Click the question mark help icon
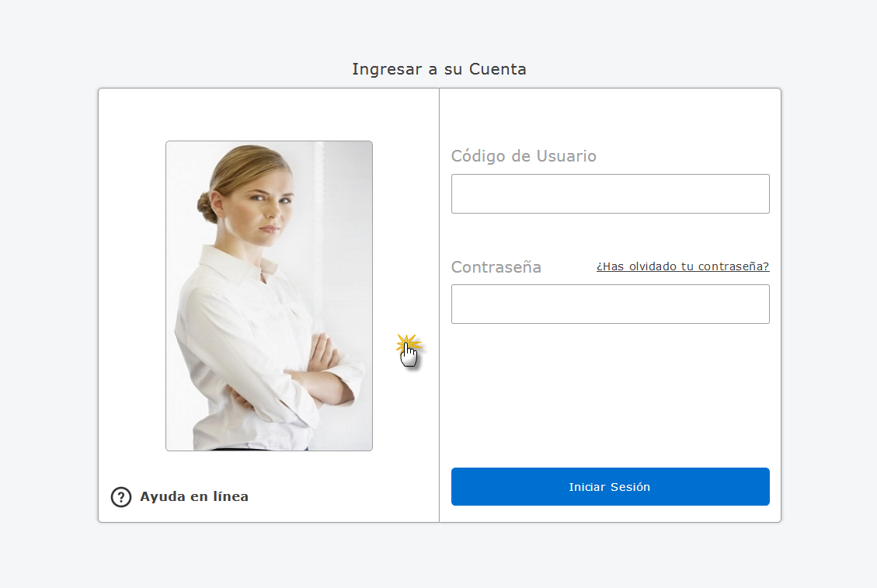 [x=121, y=497]
